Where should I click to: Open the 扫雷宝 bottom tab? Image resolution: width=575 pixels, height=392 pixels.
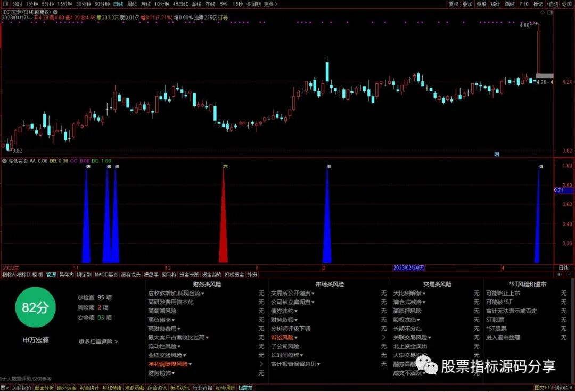click(x=245, y=388)
